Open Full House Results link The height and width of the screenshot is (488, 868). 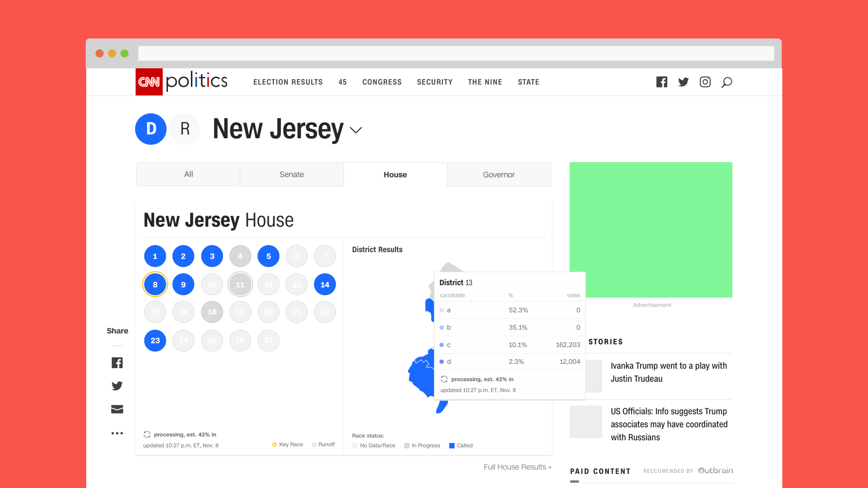point(517,467)
